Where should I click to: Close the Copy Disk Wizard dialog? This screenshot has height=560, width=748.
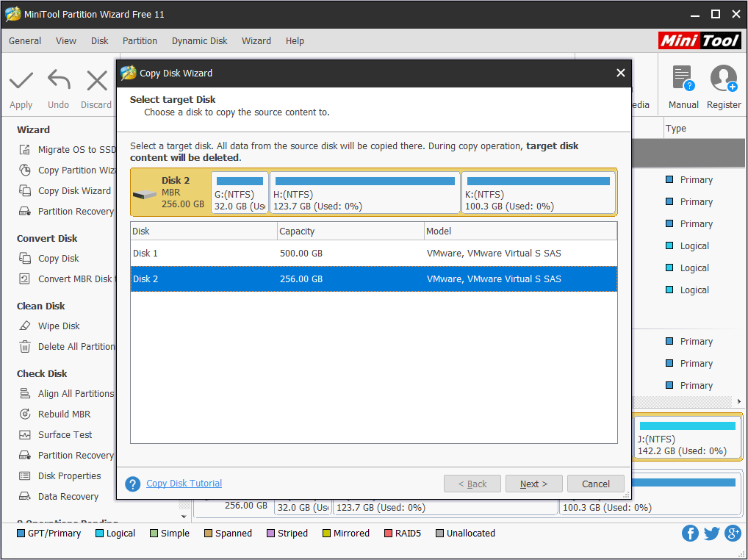tap(621, 73)
